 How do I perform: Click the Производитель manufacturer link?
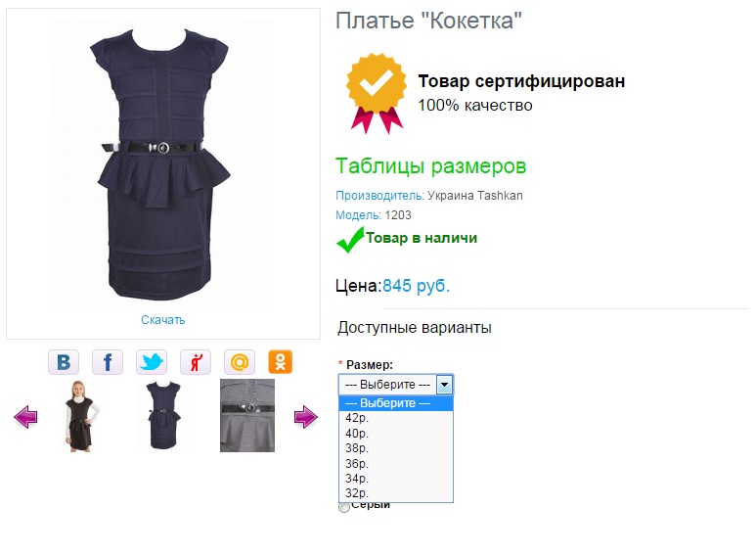379,196
